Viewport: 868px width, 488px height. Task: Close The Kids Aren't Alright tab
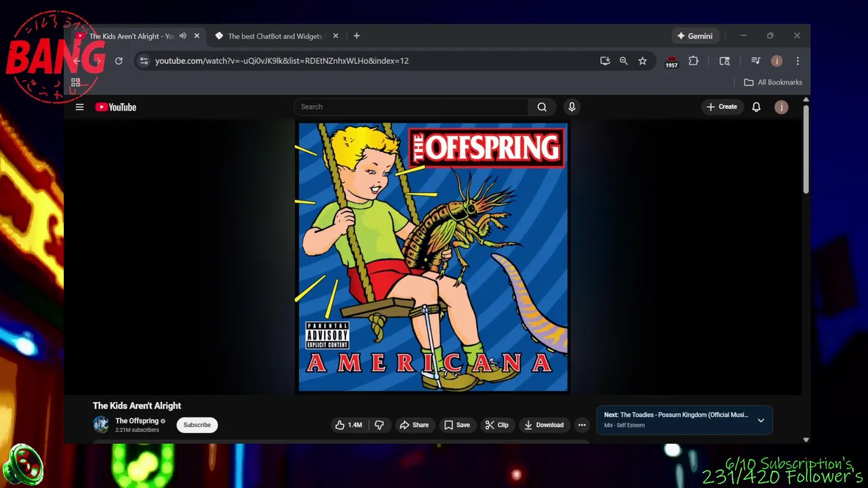(x=197, y=36)
